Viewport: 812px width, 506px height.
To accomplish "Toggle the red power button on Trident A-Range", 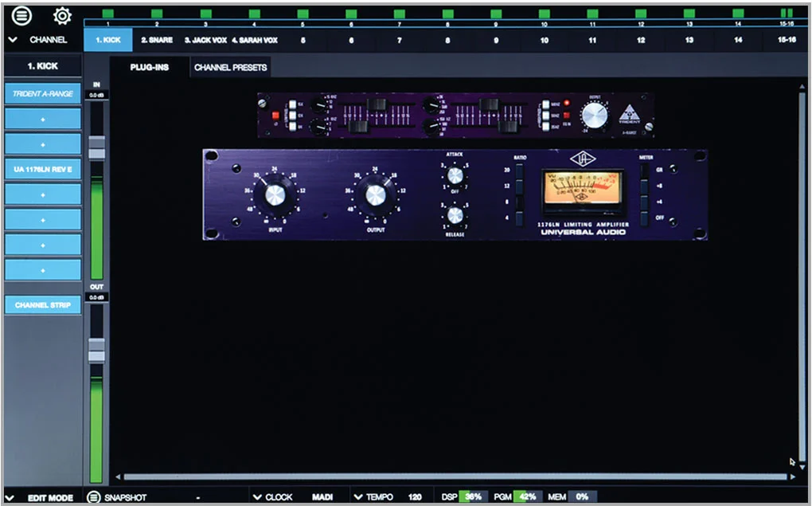I will click(275, 115).
